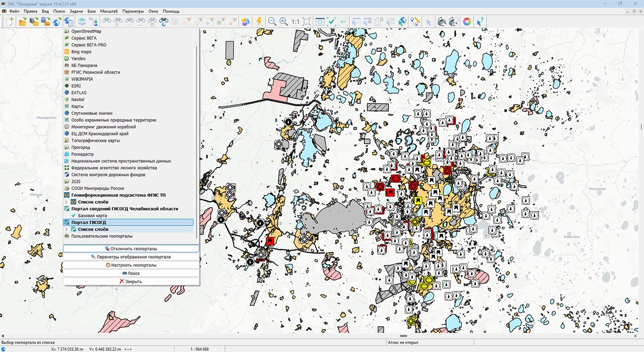Zoom out using the minus magnifier
644x352 pixels.
click(272, 21)
